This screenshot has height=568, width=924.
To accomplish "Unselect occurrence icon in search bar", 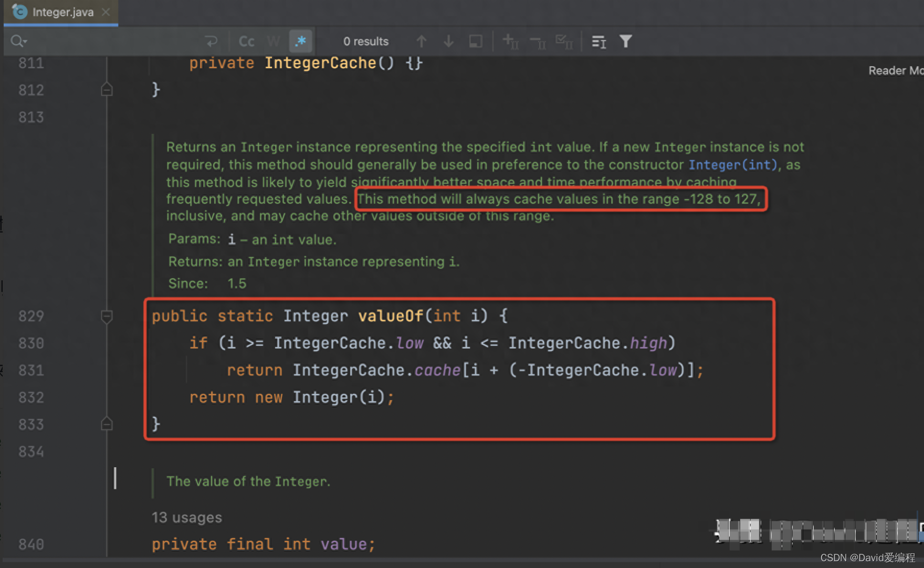I will click(x=538, y=41).
